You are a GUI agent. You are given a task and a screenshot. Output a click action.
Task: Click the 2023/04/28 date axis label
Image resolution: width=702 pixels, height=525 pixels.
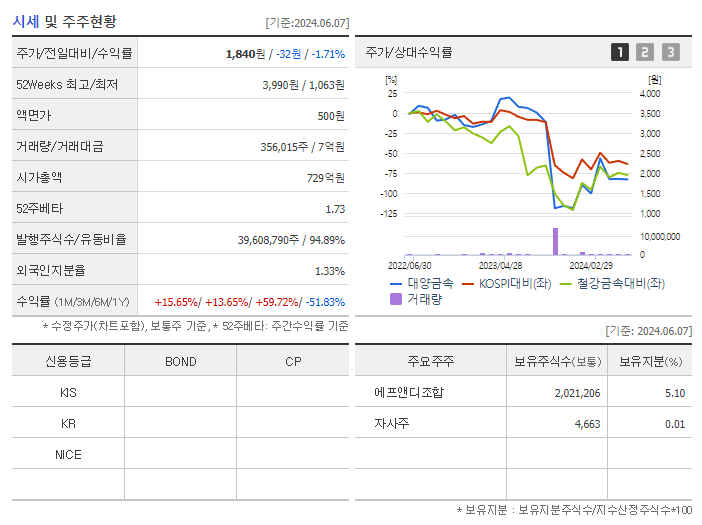(501, 265)
